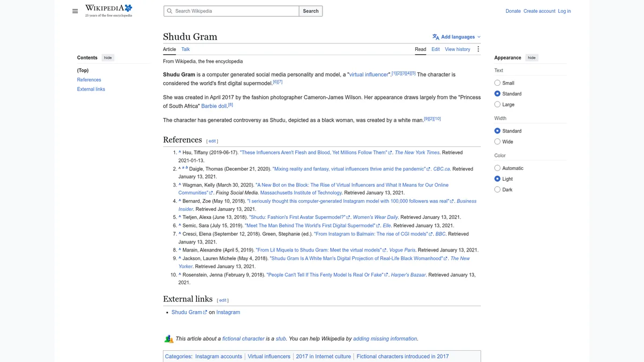Select Dark color mode
Screen dimensions: 644x362
(x=497, y=190)
